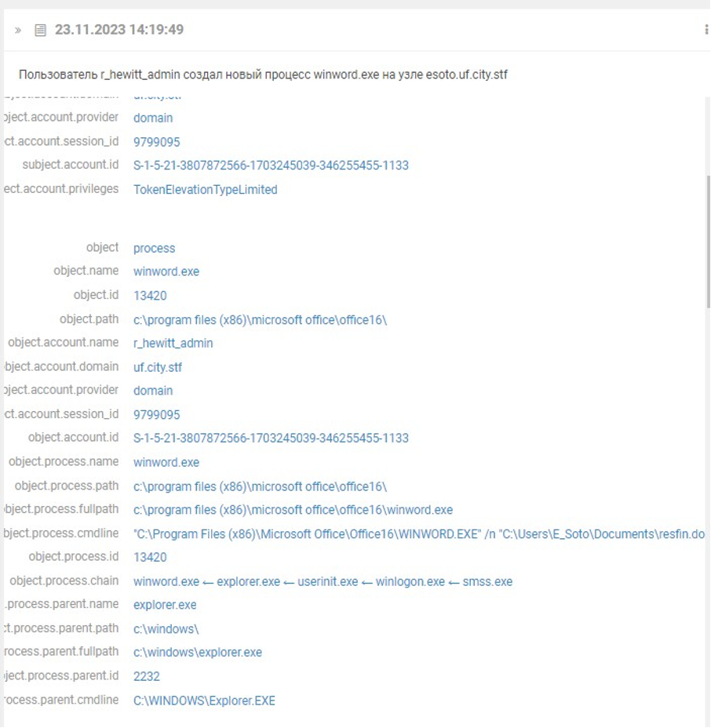The width and height of the screenshot is (711, 728).
Task: Select the object.account.domain value uf.city.stf
Action: tap(158, 366)
